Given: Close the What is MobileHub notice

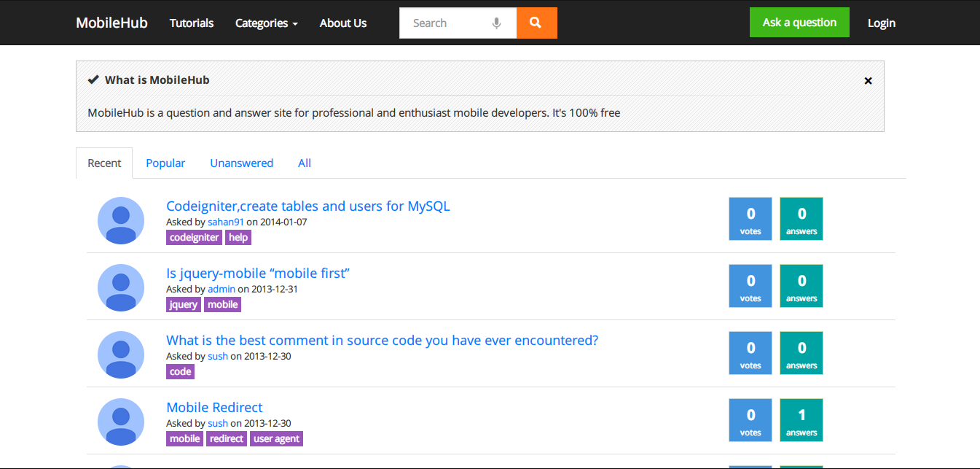Looking at the screenshot, I should coord(868,81).
